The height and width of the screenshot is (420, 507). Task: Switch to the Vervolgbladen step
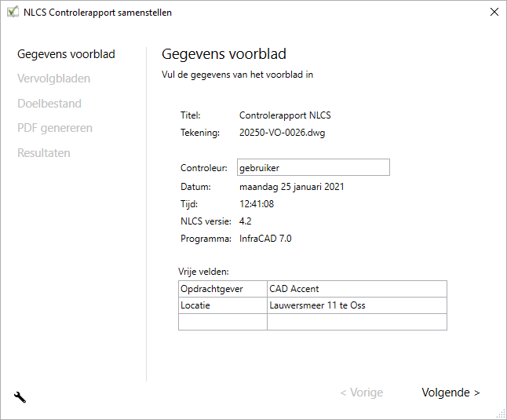[53, 79]
